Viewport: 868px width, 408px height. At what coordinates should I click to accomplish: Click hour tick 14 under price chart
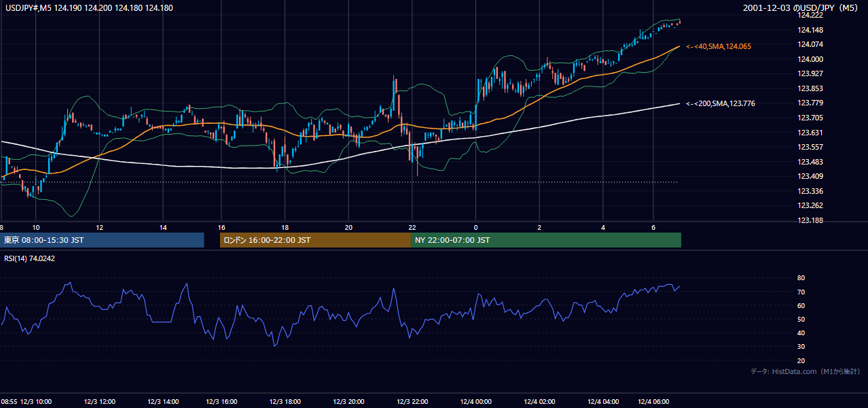coord(163,227)
